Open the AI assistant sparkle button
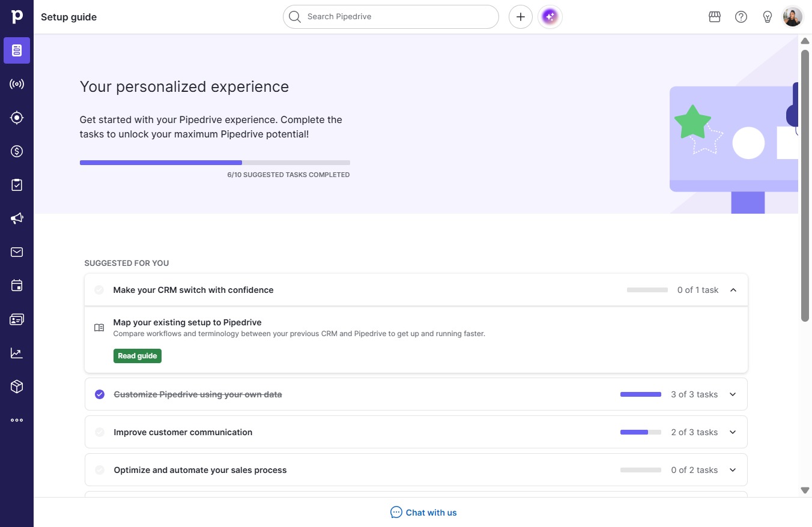Image resolution: width=812 pixels, height=527 pixels. coord(550,17)
